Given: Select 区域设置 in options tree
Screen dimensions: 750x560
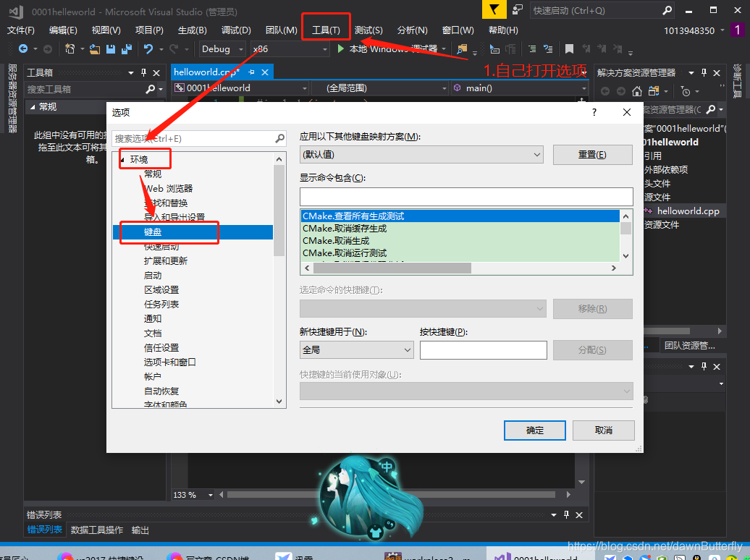Looking at the screenshot, I should [x=161, y=290].
